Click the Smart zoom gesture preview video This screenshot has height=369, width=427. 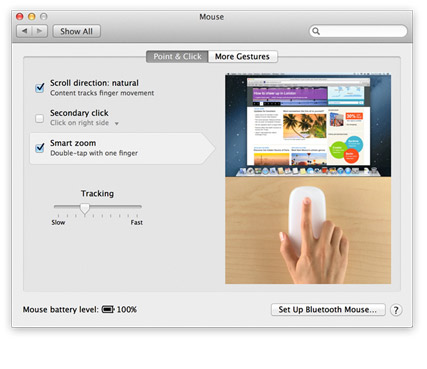[308, 179]
